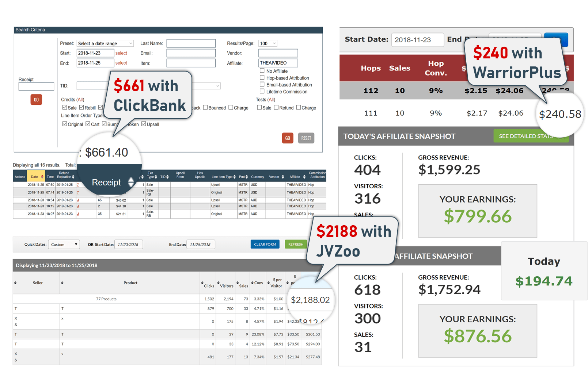Sort JVZoo table by $ per Visitor arrows
588x392 pixels.
[x=269, y=283]
